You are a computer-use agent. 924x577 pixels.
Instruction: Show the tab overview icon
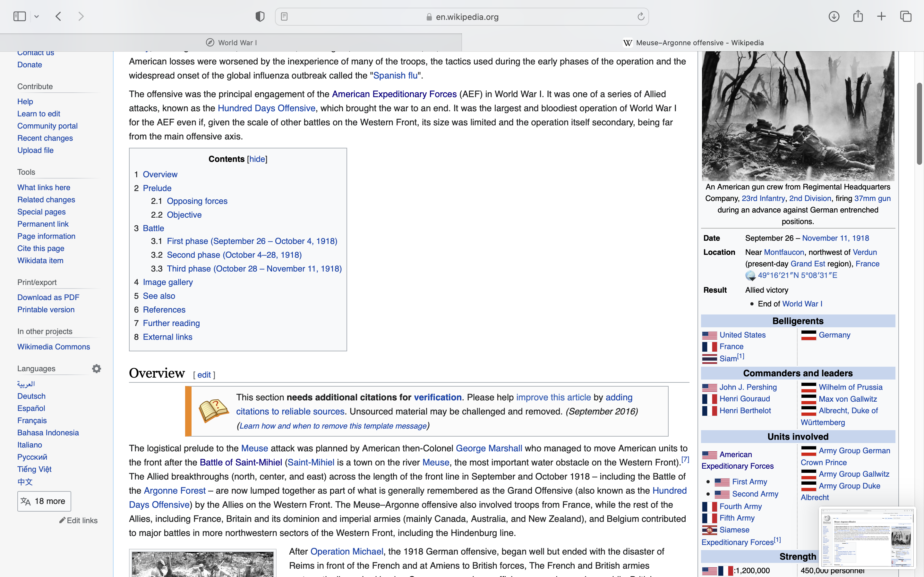coord(906,16)
